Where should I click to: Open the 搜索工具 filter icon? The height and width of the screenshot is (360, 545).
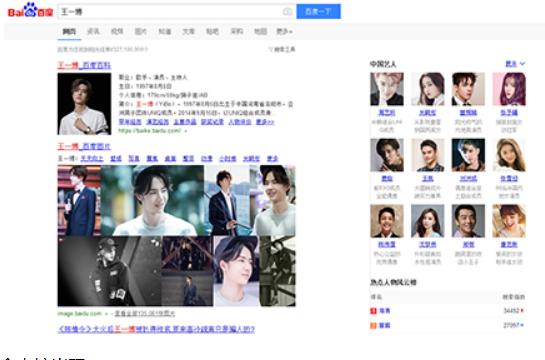point(282,49)
